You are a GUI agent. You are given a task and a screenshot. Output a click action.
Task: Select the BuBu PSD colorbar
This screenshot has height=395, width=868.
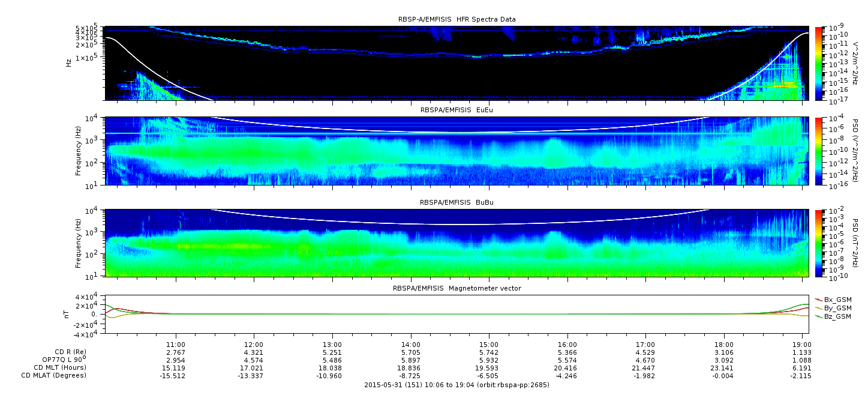[819, 243]
